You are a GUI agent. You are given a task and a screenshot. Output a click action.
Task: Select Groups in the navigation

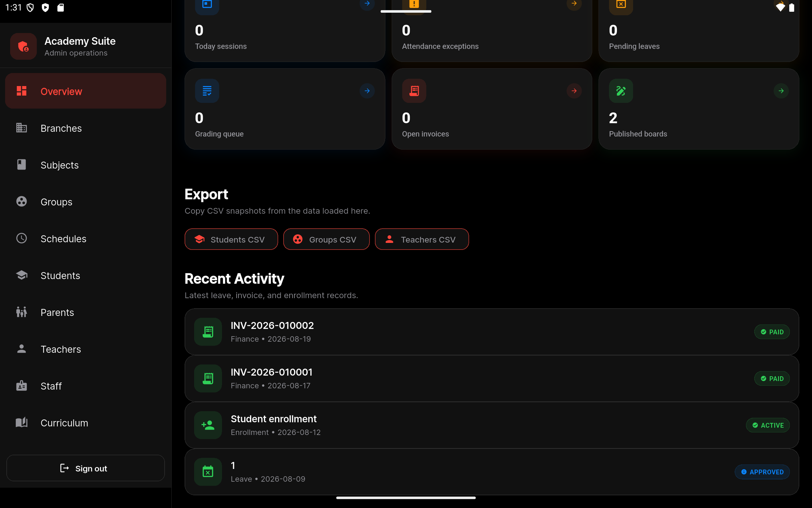click(x=86, y=202)
